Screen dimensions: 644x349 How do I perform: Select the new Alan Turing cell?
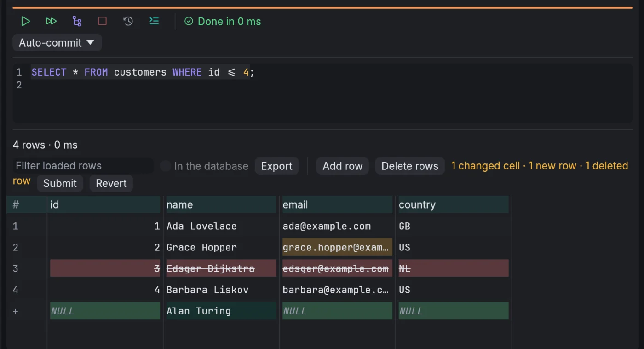(221, 311)
